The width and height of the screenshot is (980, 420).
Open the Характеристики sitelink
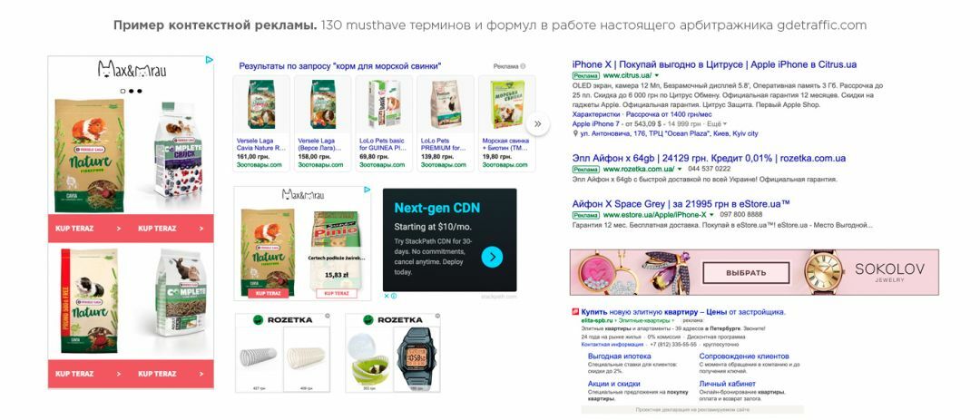596,115
